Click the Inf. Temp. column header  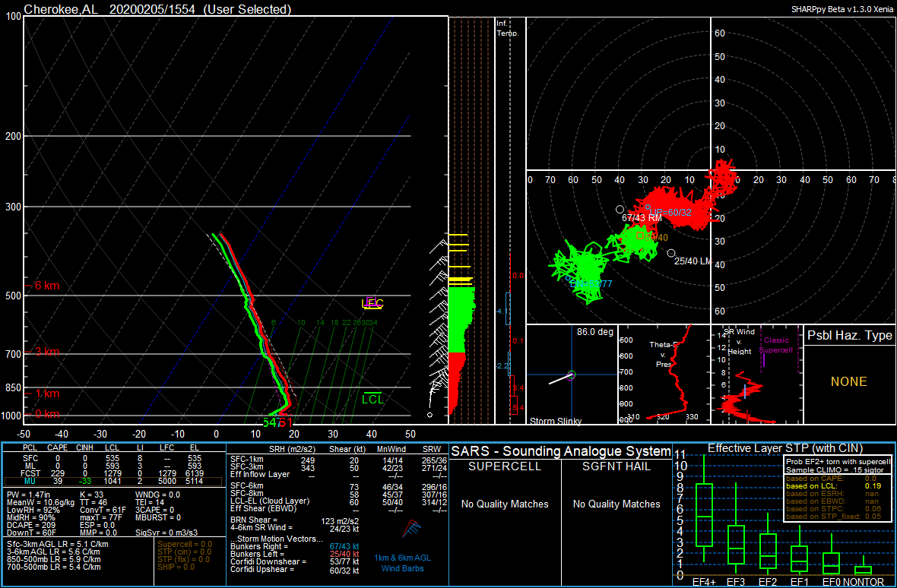[508, 29]
